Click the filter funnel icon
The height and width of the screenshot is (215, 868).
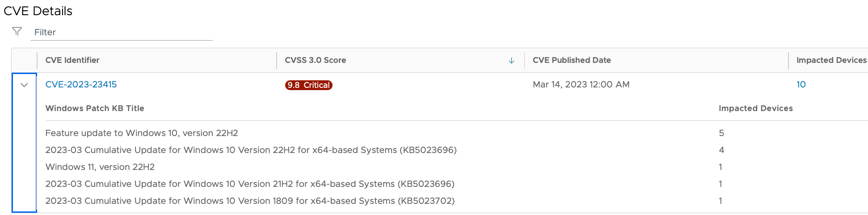17,31
